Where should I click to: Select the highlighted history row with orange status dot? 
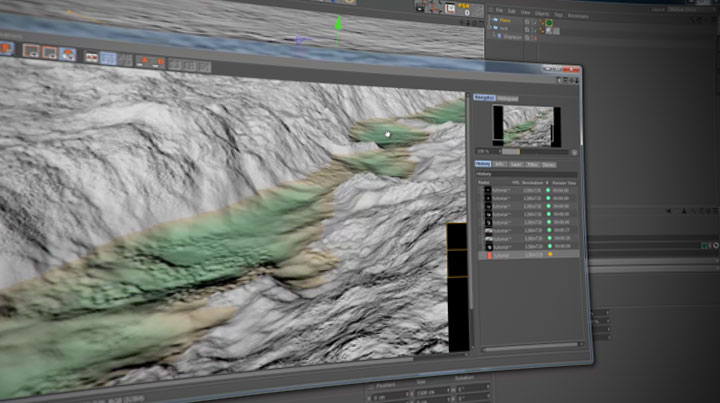528,255
